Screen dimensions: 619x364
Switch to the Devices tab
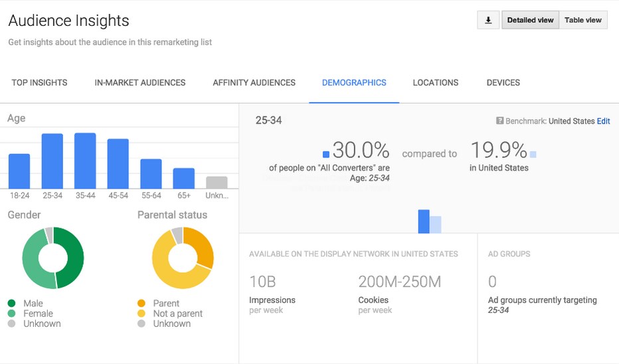503,83
